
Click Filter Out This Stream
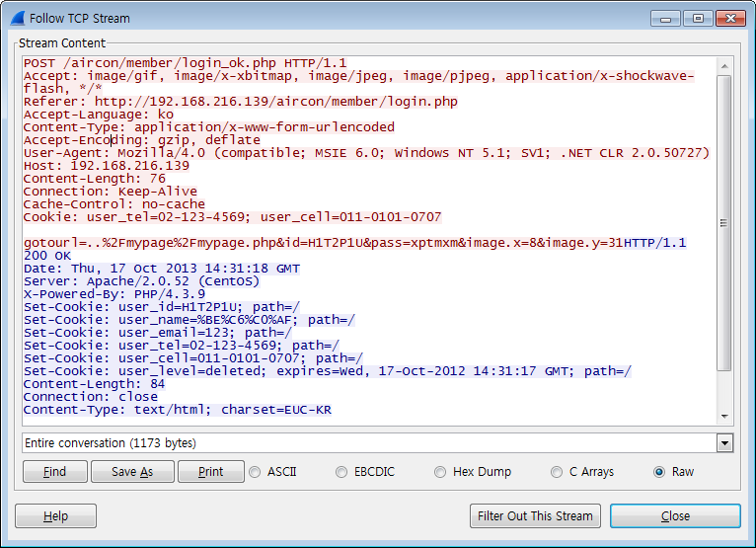click(536, 516)
